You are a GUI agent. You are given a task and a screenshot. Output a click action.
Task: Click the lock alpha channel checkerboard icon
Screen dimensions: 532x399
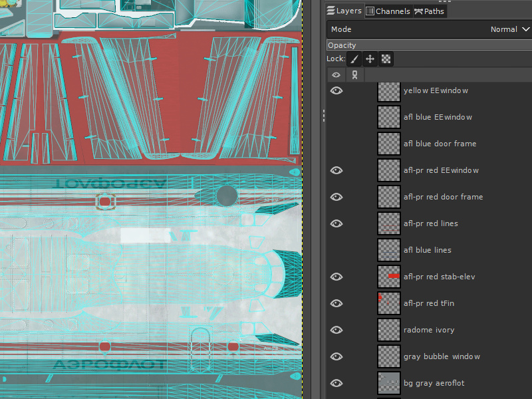(x=386, y=59)
